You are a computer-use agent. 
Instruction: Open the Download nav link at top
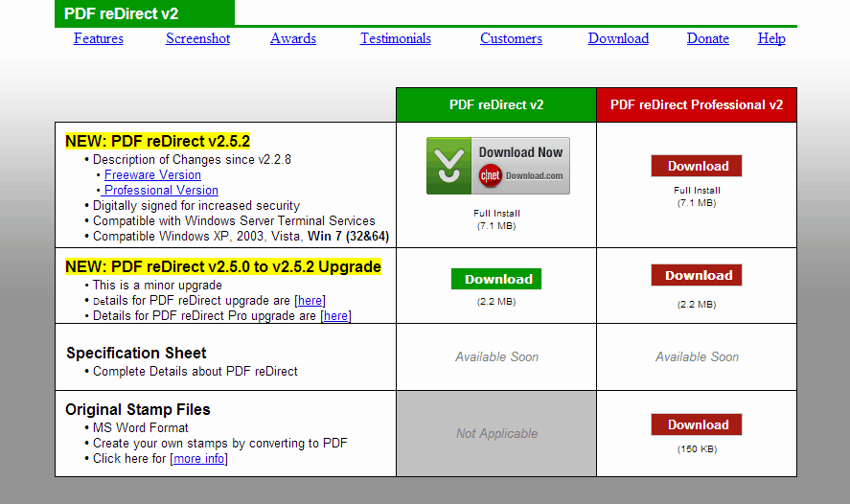pyautogui.click(x=618, y=38)
